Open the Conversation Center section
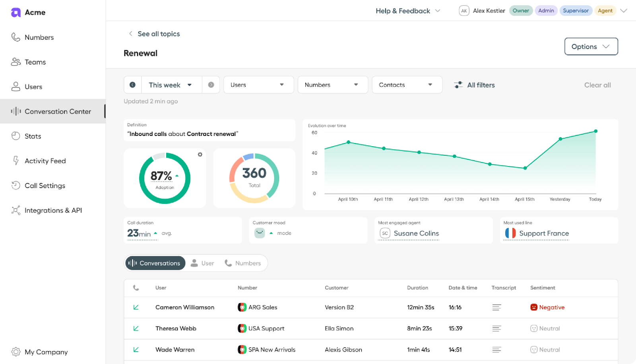This screenshot has height=364, width=636. click(58, 111)
